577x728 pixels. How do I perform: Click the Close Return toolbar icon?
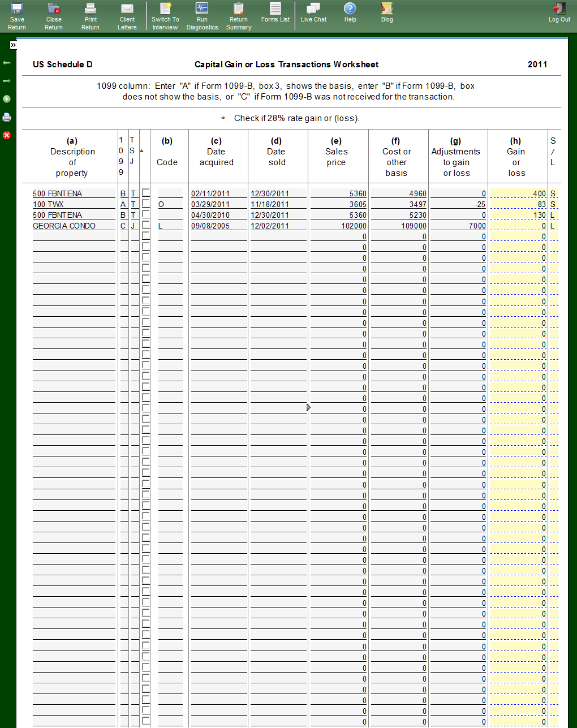54,16
